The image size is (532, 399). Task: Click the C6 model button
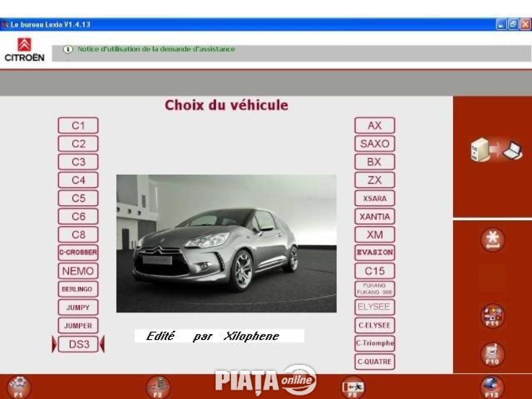[78, 216]
